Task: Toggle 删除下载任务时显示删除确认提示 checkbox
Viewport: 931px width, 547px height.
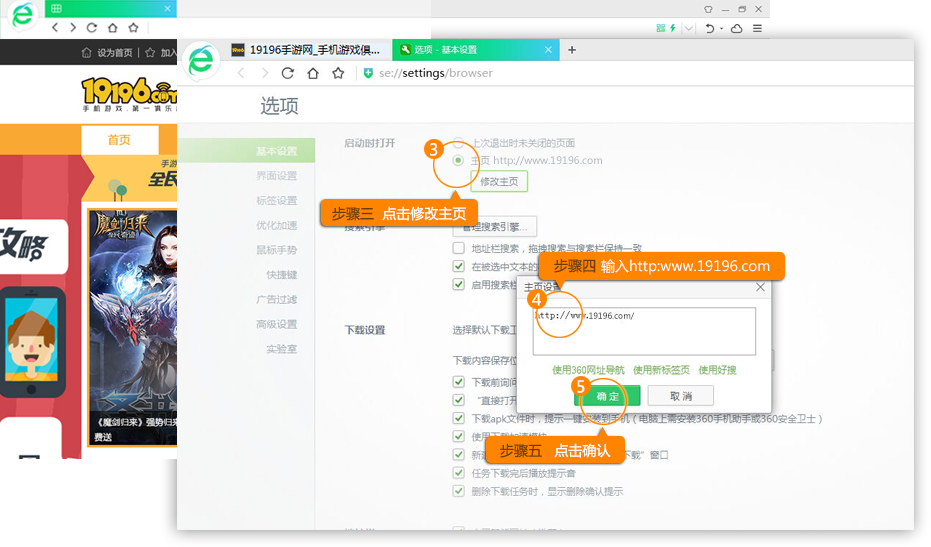Action: [458, 491]
